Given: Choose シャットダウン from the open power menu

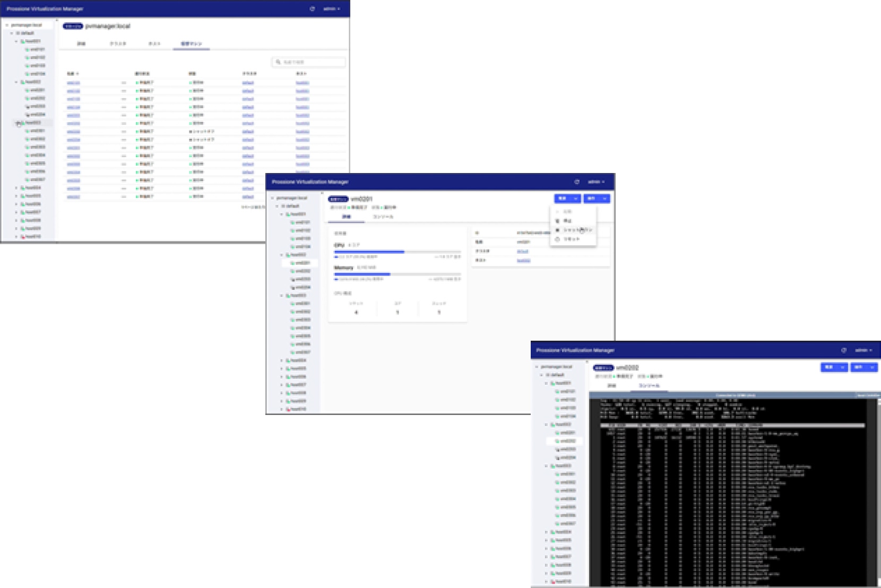Looking at the screenshot, I should [573, 230].
